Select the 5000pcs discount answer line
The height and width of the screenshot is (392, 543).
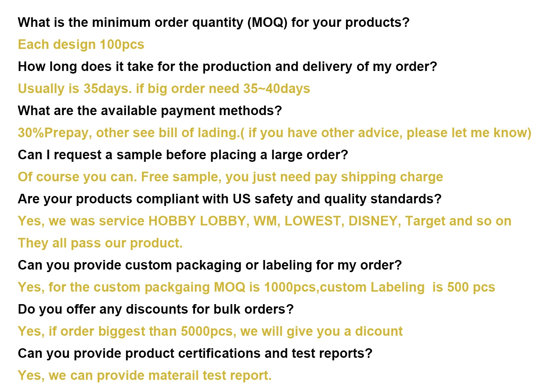(210, 331)
